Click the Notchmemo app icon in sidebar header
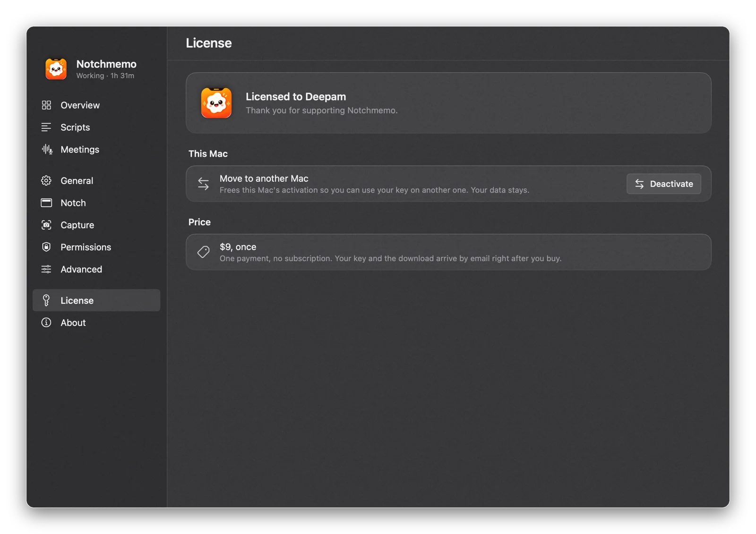The image size is (756, 534). [56, 69]
